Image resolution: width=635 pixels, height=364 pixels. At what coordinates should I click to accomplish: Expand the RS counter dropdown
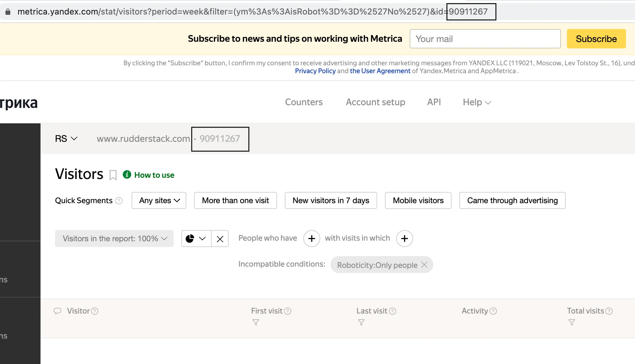click(66, 138)
